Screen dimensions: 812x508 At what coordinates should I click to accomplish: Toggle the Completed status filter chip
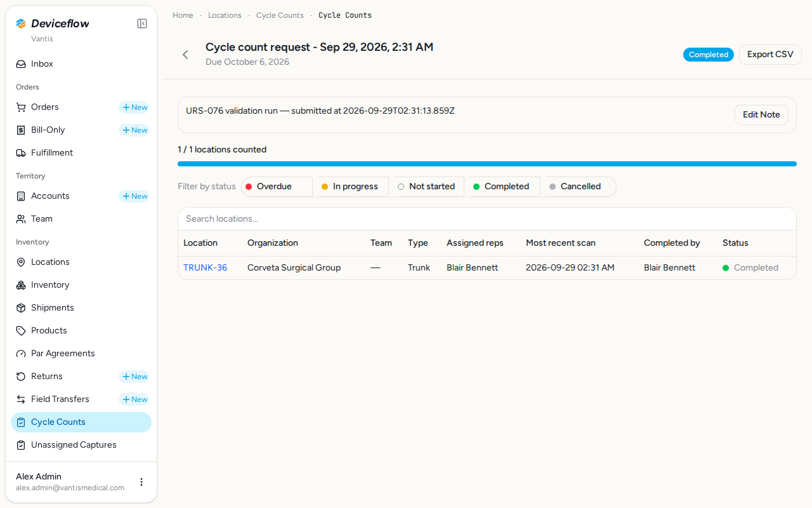pos(504,187)
